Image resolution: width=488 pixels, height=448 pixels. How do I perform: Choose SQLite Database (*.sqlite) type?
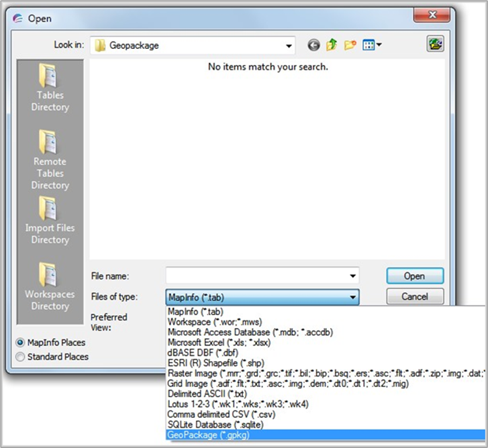pos(326,425)
